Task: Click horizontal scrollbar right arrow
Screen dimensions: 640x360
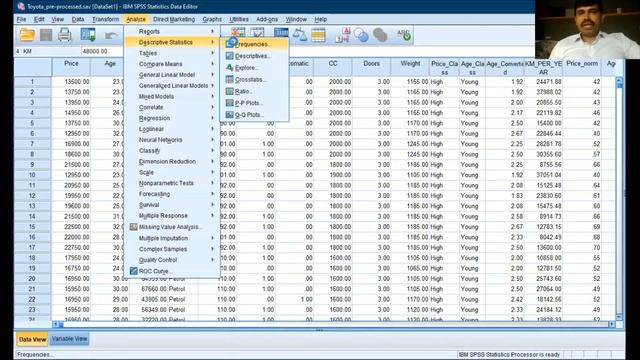Action: pos(611,324)
